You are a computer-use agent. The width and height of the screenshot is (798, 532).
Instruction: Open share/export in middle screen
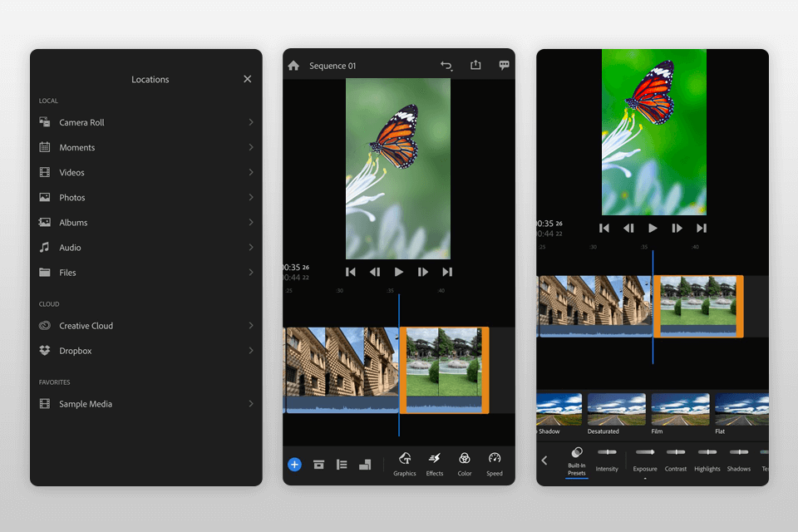475,65
